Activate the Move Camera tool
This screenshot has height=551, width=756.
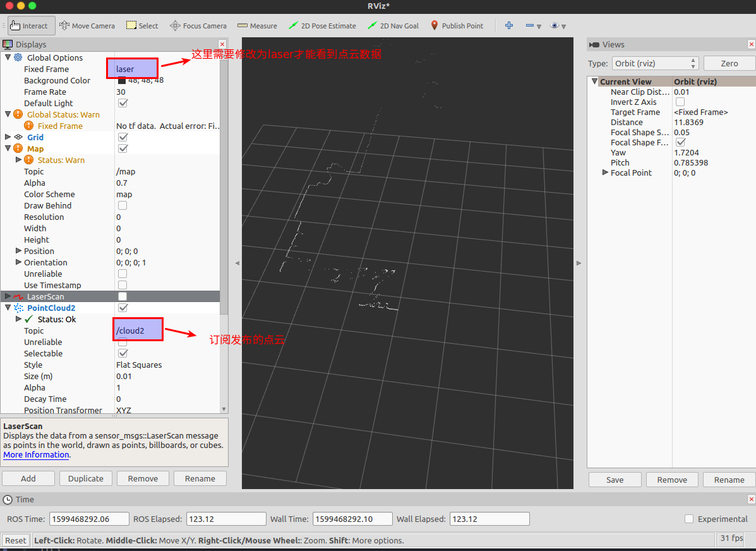click(87, 25)
